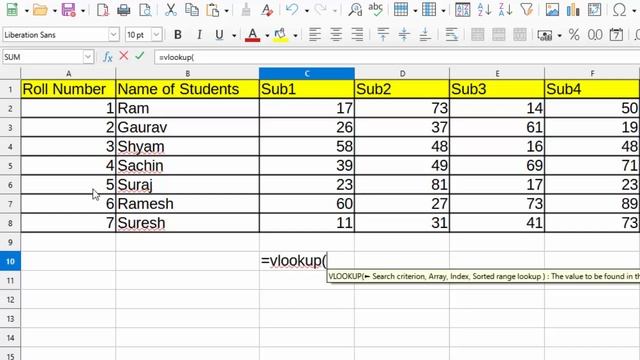Run Spelling check abc icon
The width and height of the screenshot is (640, 360).
[376, 9]
